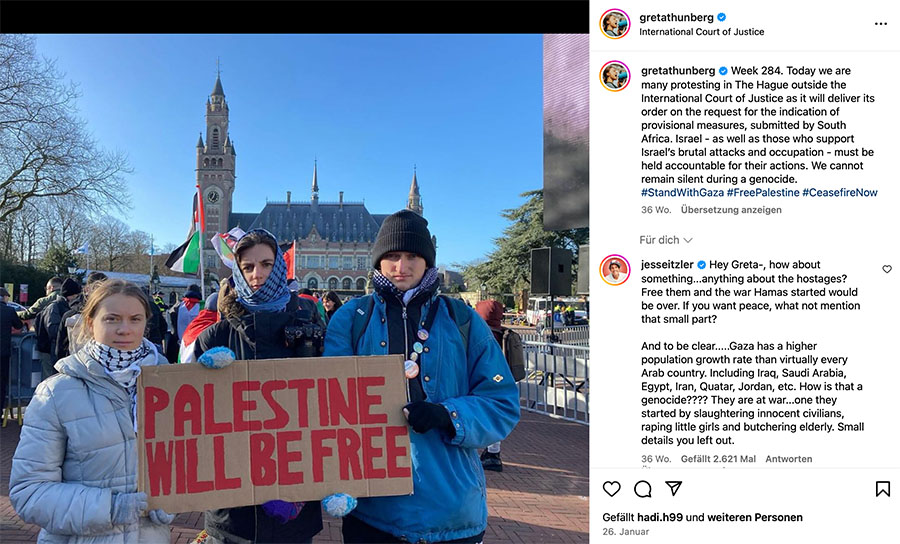Open 'International Court of Justice' location link
This screenshot has height=544, width=900.
pos(701,32)
